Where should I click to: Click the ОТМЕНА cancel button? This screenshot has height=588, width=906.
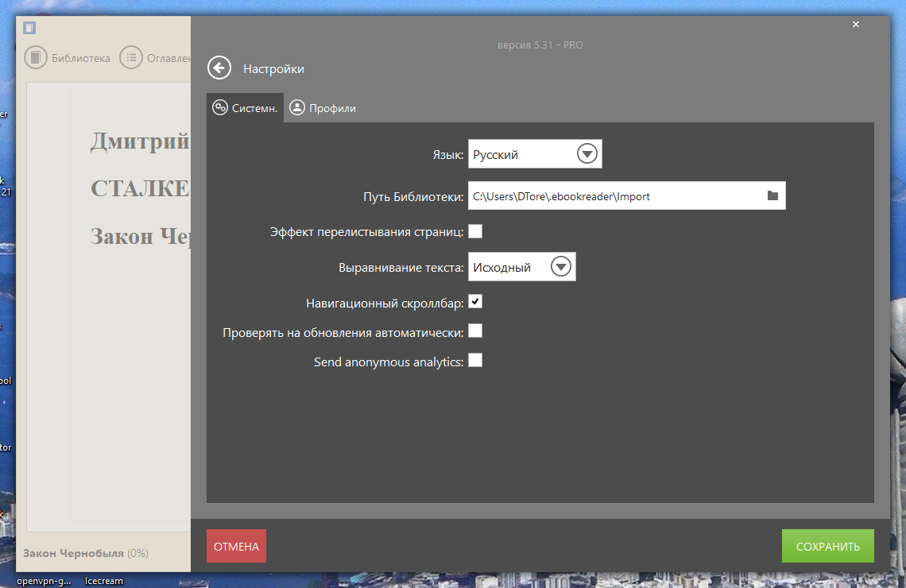click(x=236, y=546)
